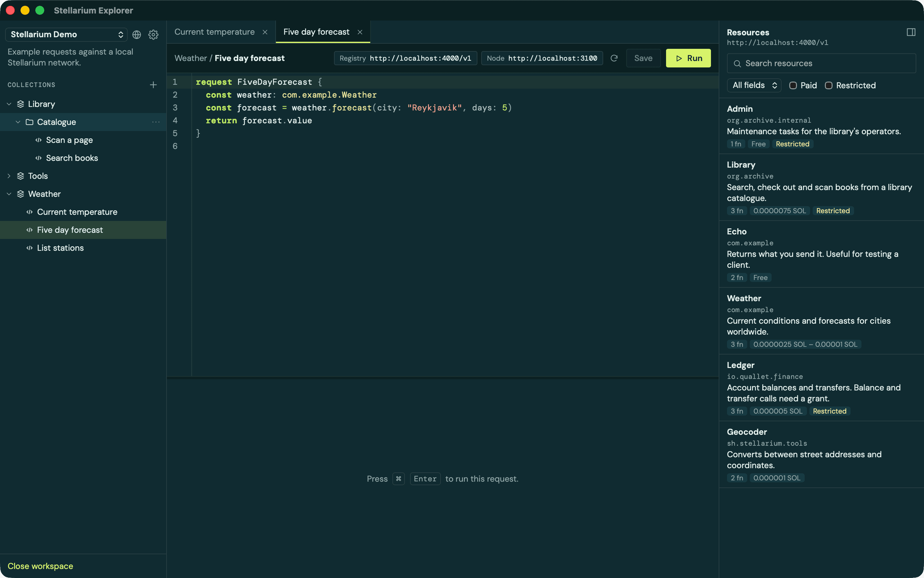924x578 pixels.
Task: Click code icon beside List stations
Action: click(x=30, y=248)
